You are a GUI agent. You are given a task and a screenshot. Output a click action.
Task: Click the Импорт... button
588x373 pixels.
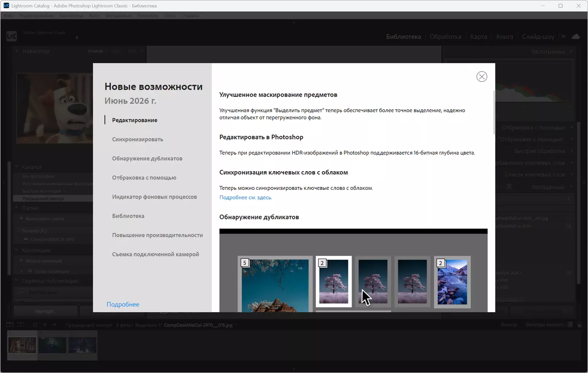(45, 311)
